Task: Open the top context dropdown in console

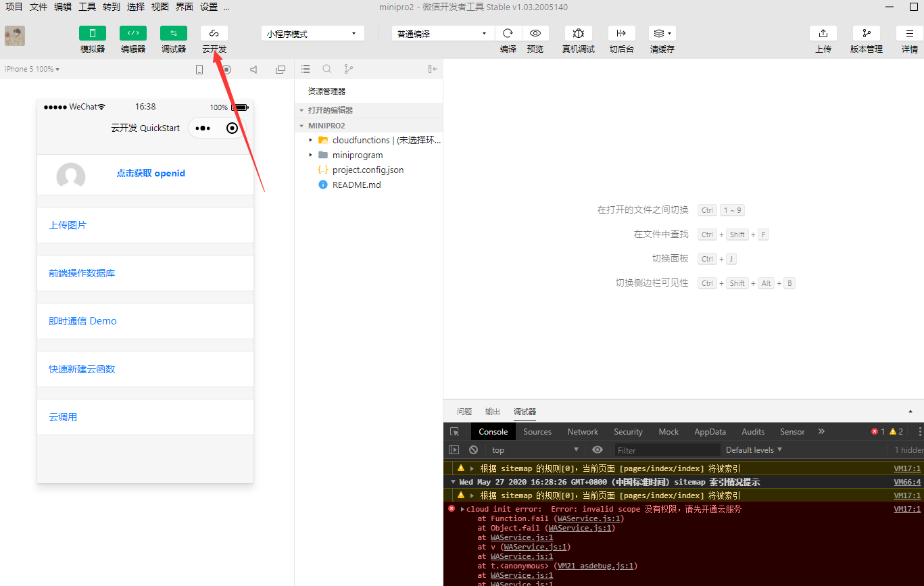Action: pyautogui.click(x=535, y=449)
